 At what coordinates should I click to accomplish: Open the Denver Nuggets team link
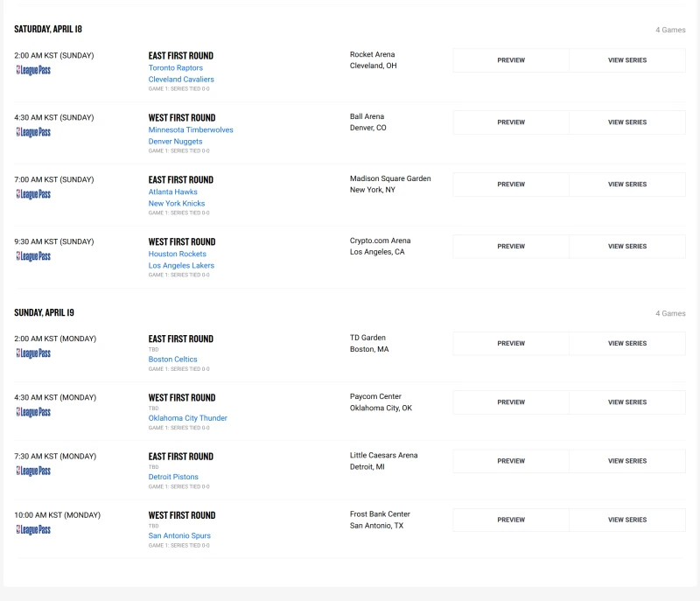click(176, 142)
